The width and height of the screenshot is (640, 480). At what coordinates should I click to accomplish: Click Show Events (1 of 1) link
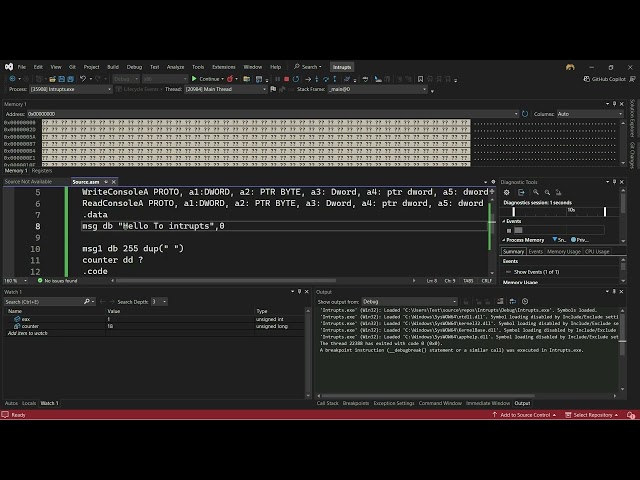coord(536,272)
